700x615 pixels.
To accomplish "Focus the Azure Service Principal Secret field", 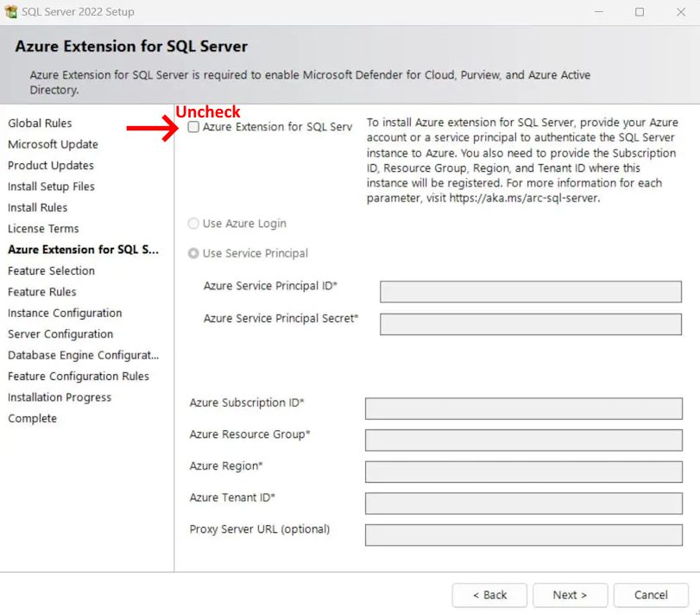I will 530,324.
